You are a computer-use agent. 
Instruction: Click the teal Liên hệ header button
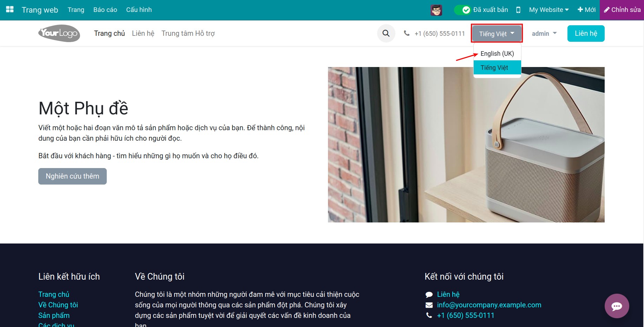pyautogui.click(x=586, y=33)
